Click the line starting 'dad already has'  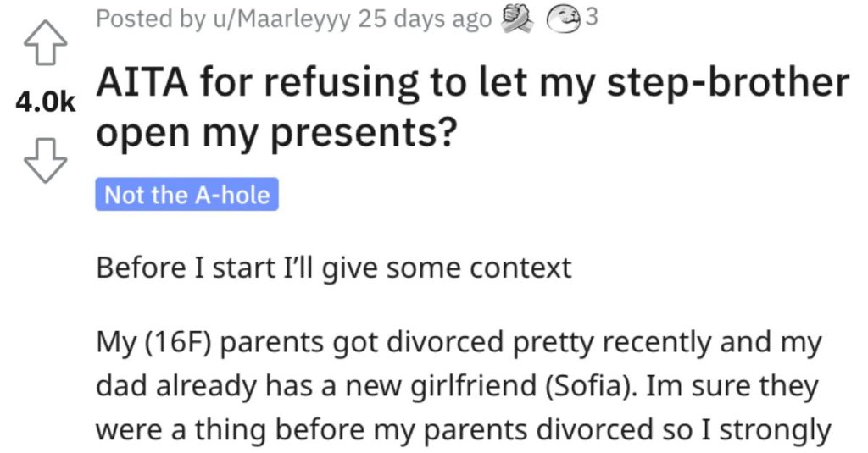pyautogui.click(x=458, y=386)
